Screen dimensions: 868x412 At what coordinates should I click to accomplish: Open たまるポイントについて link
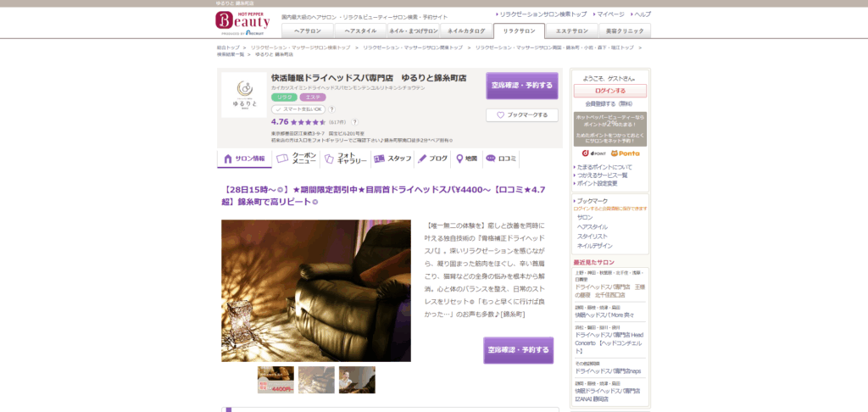tap(604, 167)
